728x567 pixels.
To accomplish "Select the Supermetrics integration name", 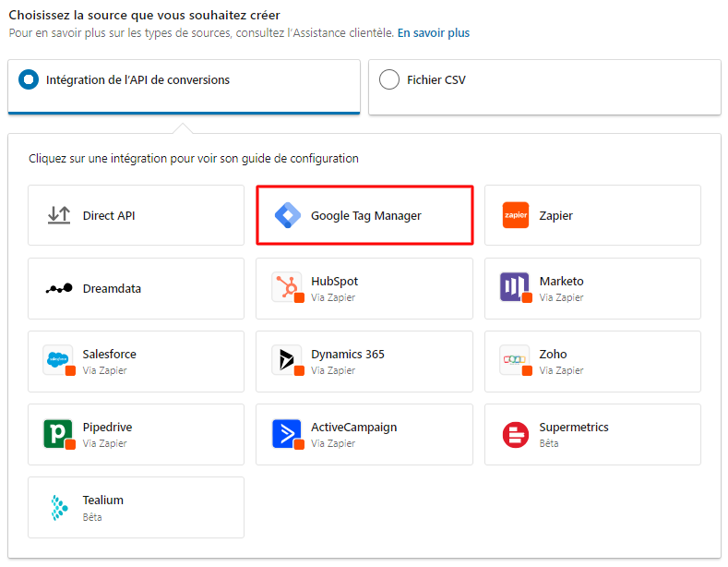I will tap(574, 428).
